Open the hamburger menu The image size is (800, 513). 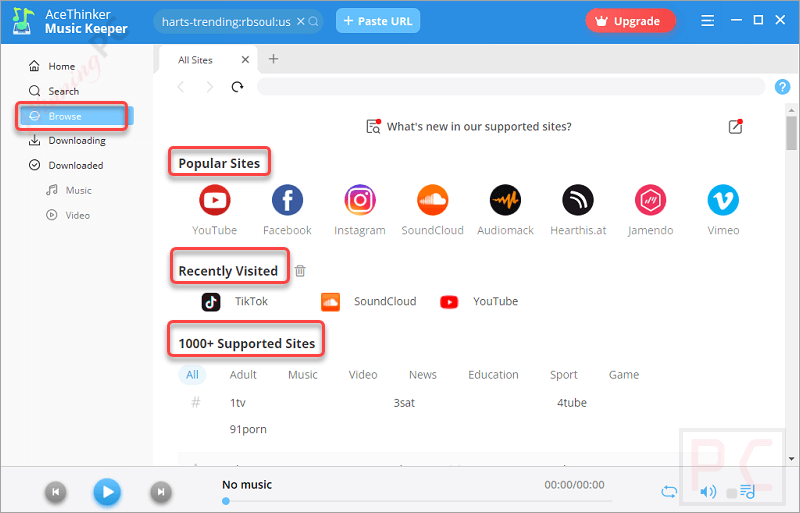(707, 20)
